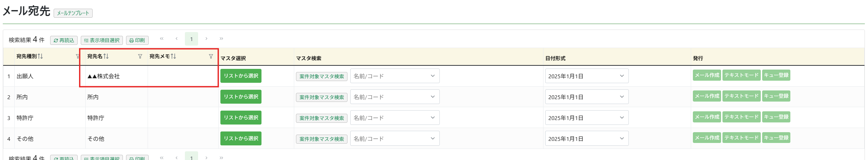The image size is (868, 160).
Task: Open the date format dropdown in 所内 row
Action: tap(587, 97)
